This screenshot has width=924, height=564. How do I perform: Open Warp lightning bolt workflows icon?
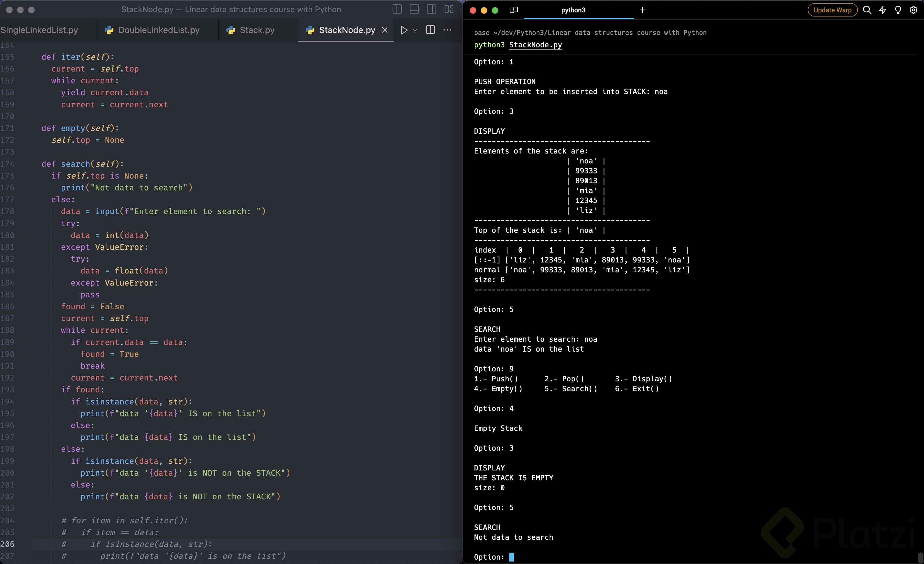883,10
